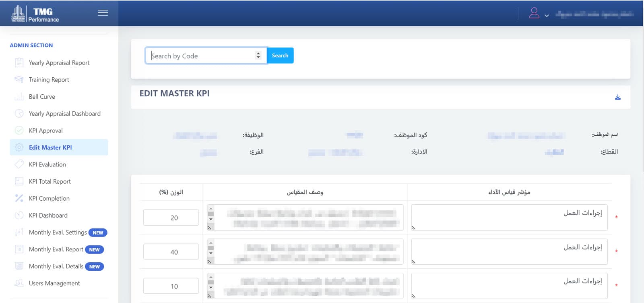
Task: Click the description textarea beside weight 20
Action: [x=305, y=218]
